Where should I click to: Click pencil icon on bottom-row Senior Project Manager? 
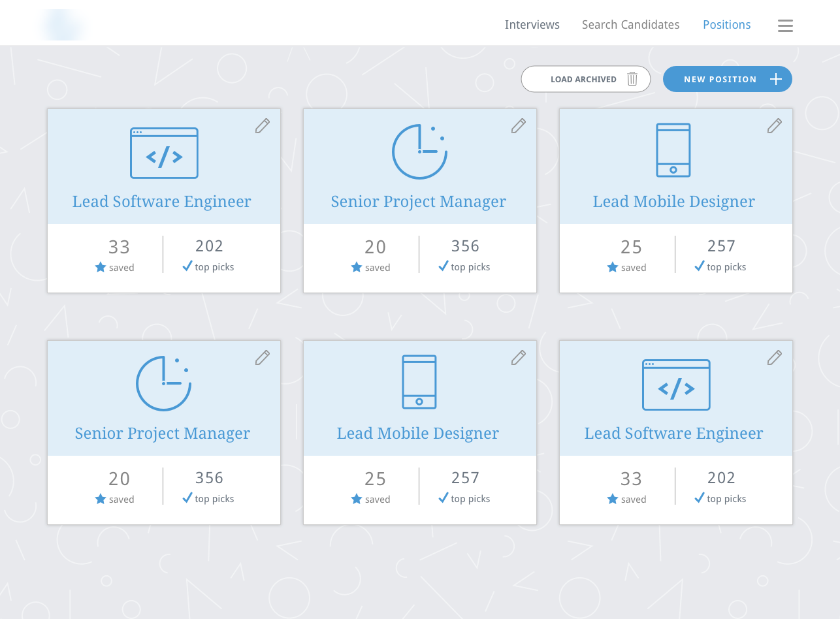[x=263, y=358]
